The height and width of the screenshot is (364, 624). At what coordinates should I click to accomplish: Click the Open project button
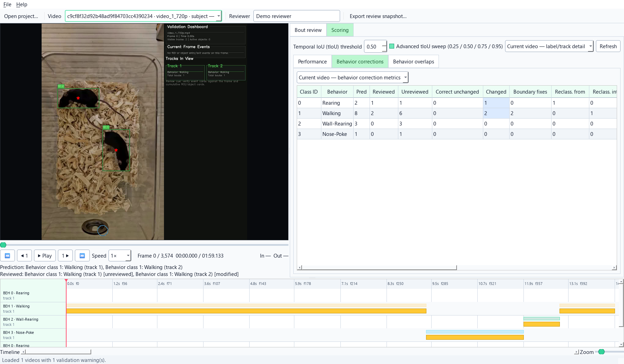pos(21,16)
